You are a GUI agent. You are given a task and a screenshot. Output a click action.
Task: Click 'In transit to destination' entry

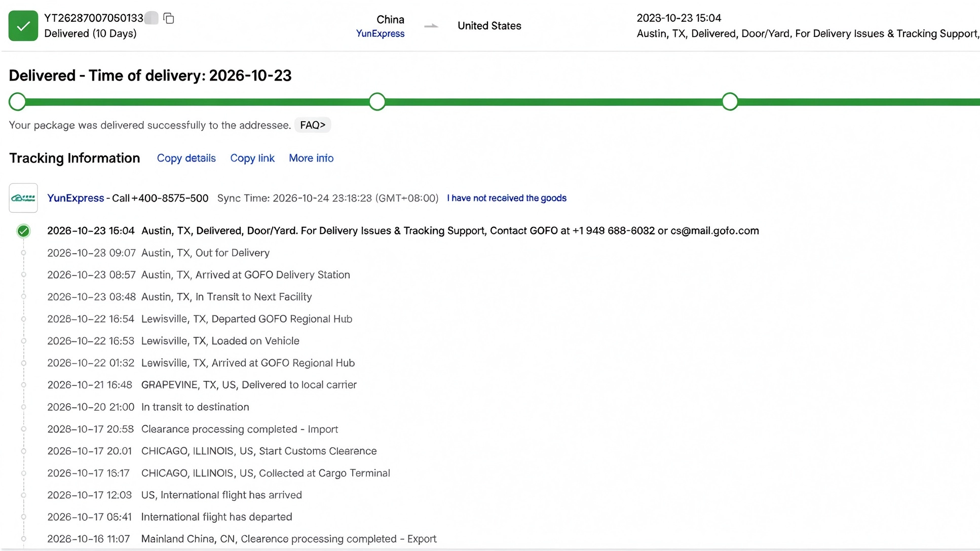pos(195,407)
